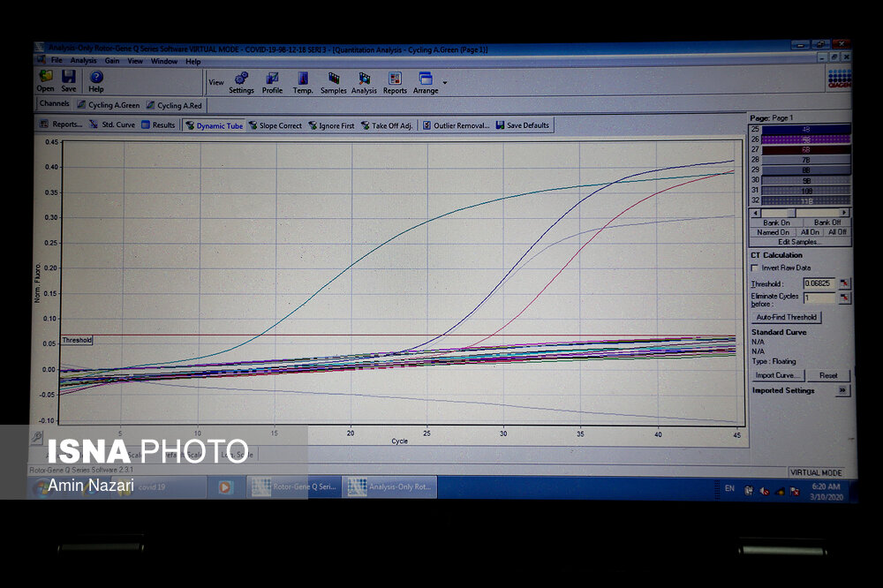Open the Reports icon in View toolbar
Viewport: 883px width, 588px height.
(x=395, y=79)
